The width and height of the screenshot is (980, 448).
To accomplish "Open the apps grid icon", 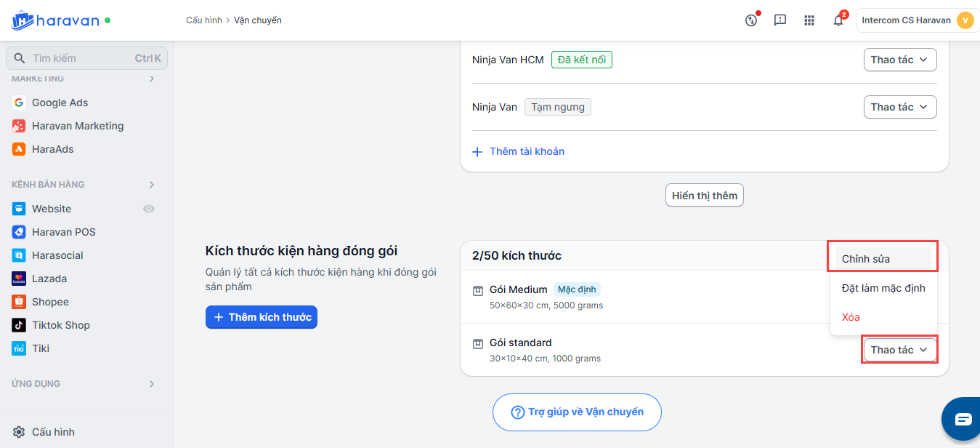I will coord(809,20).
